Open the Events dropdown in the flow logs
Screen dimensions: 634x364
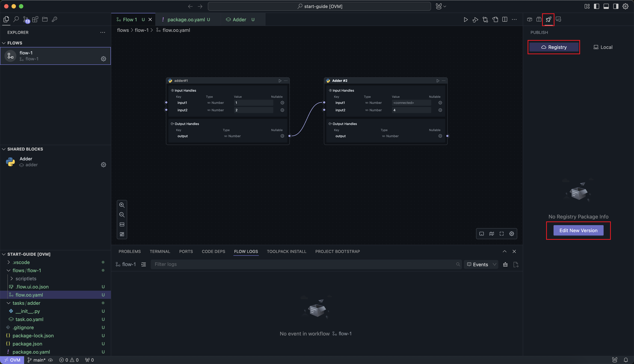481,265
